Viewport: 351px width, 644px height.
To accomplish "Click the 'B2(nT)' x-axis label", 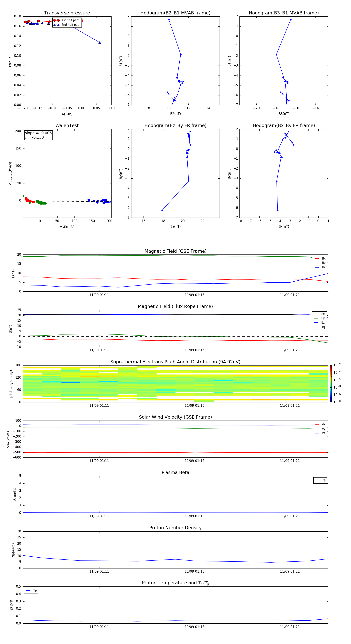I will (x=175, y=114).
